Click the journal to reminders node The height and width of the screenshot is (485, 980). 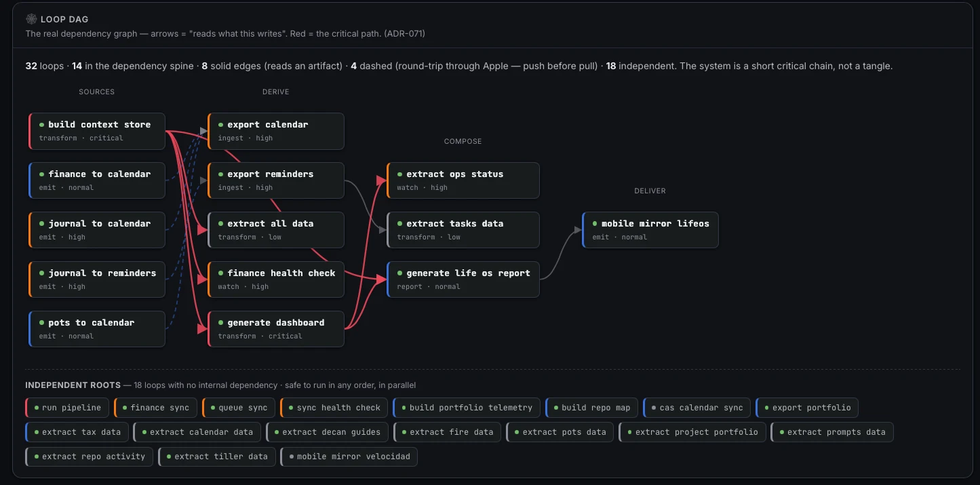97,279
